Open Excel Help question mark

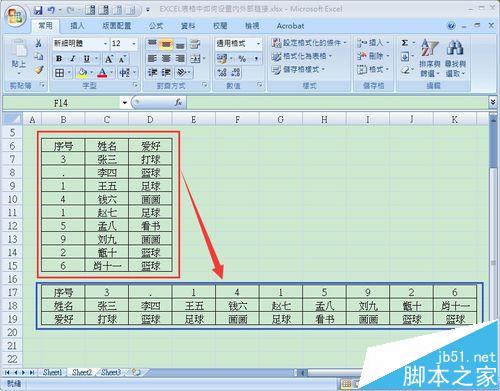451,26
